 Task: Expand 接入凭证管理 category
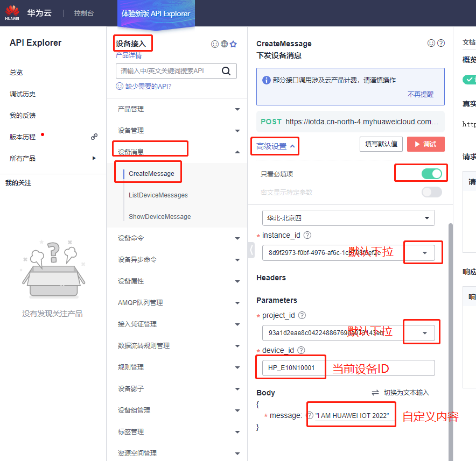pos(237,324)
